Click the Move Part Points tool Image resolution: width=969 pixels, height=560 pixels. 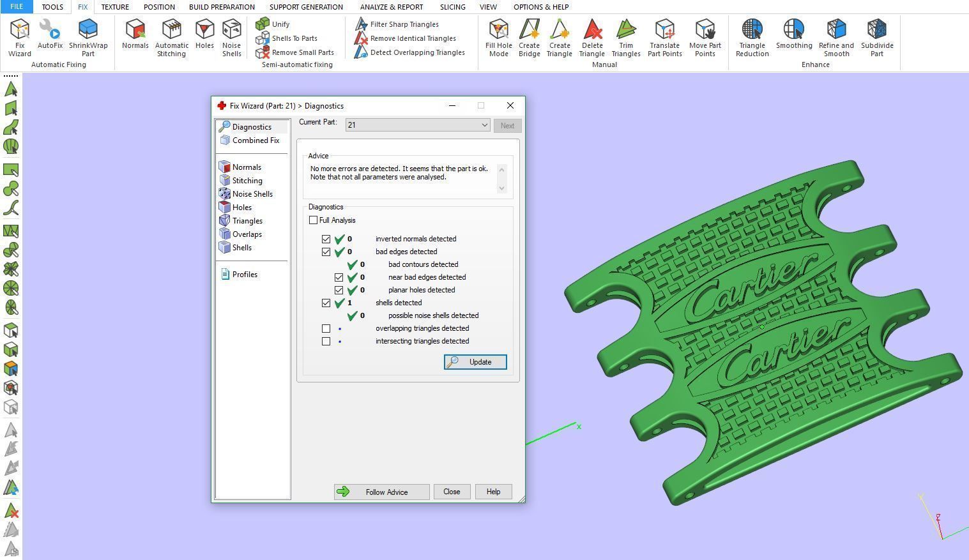point(705,38)
